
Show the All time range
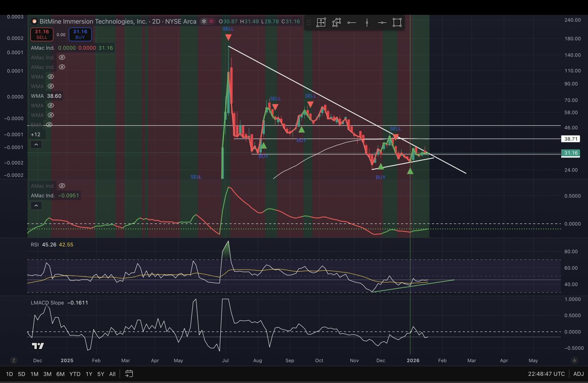coord(112,374)
